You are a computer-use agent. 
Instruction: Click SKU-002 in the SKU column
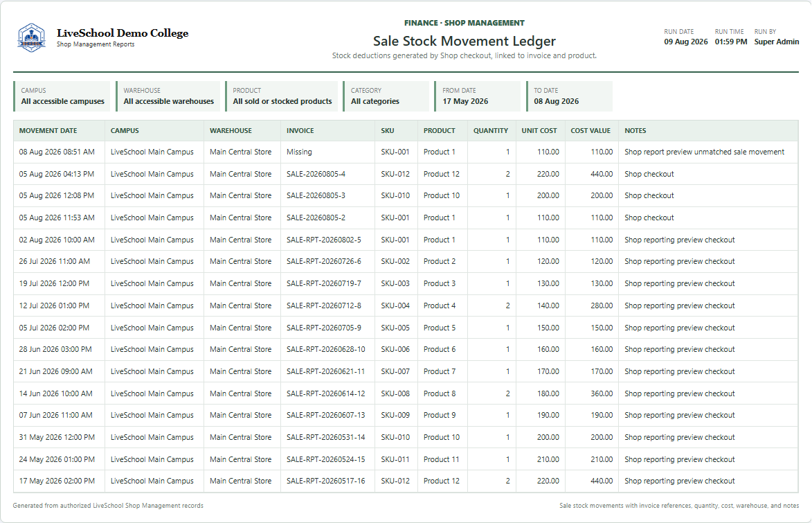(395, 261)
